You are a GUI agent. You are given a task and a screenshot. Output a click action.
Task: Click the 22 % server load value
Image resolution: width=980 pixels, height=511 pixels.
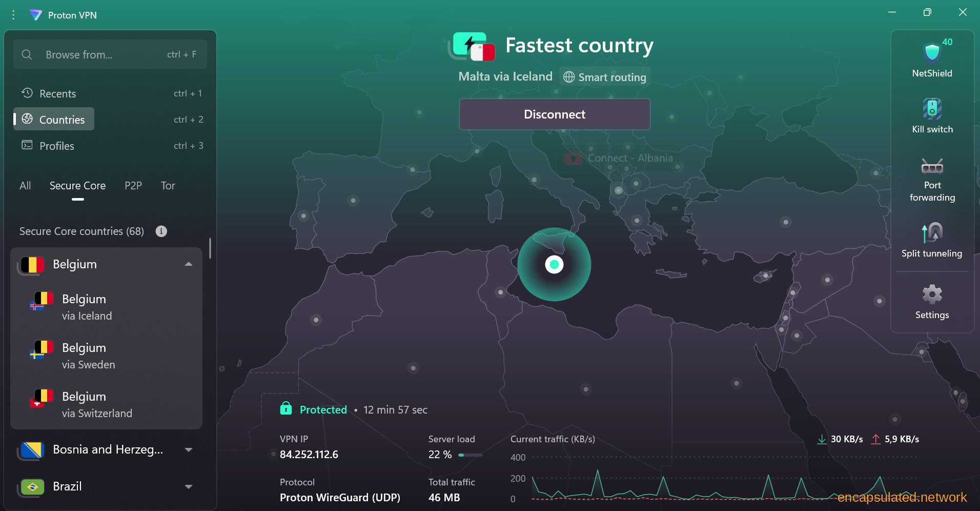click(440, 455)
